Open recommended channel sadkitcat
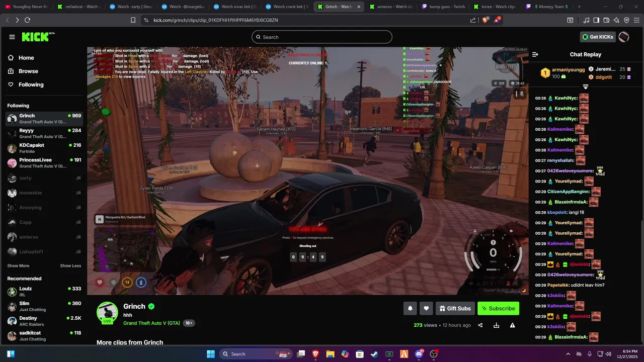Viewport: 644px width, 362px height. click(x=44, y=335)
